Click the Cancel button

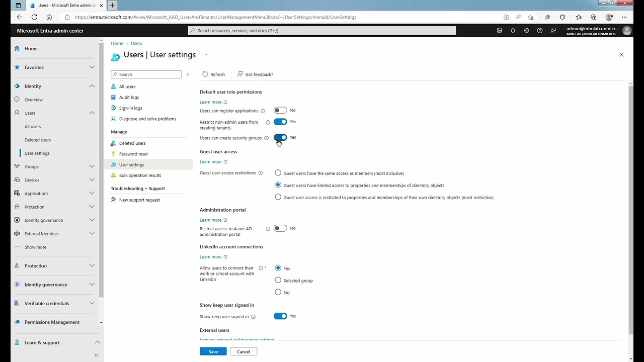(x=244, y=351)
